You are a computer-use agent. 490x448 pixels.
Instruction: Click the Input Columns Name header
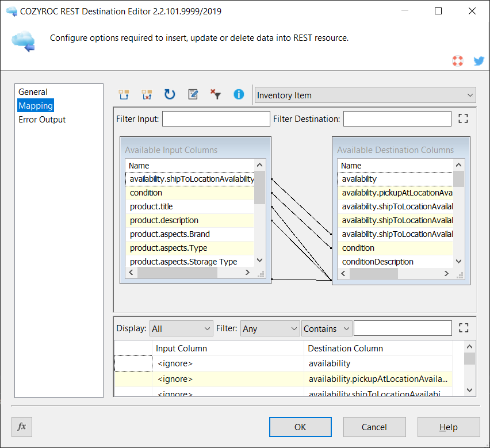tap(190, 166)
